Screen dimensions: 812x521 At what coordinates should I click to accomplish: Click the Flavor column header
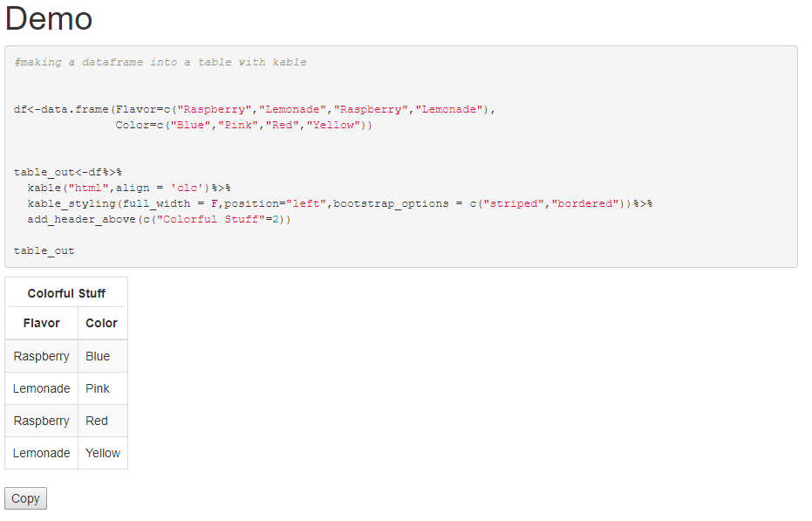[42, 323]
